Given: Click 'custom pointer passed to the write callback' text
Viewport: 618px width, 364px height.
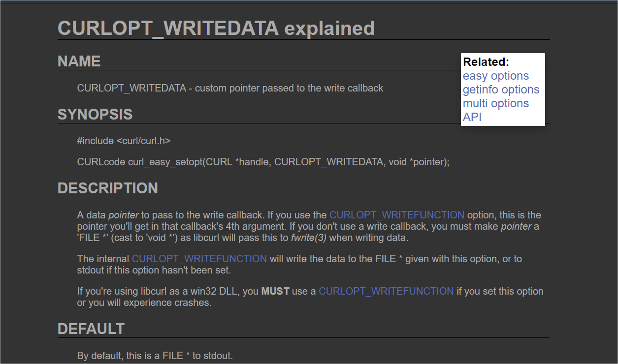Looking at the screenshot, I should coord(289,89).
